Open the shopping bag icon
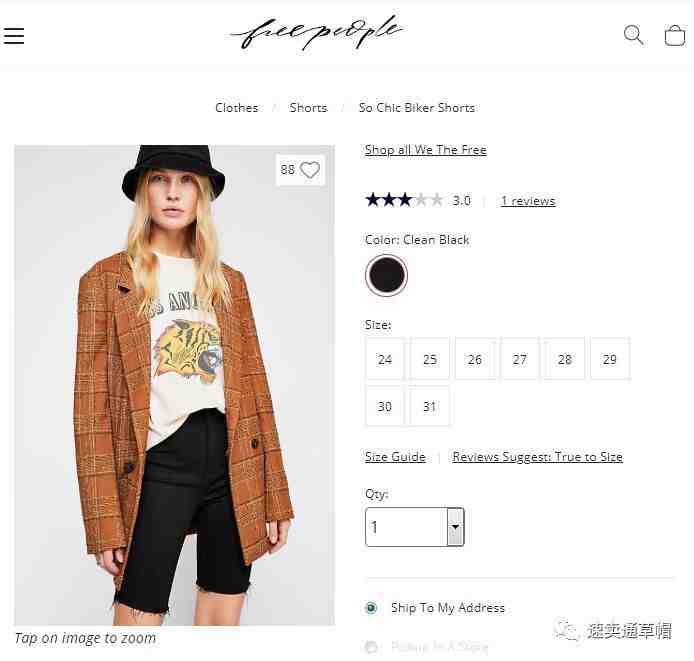694x661 pixels. coord(675,35)
